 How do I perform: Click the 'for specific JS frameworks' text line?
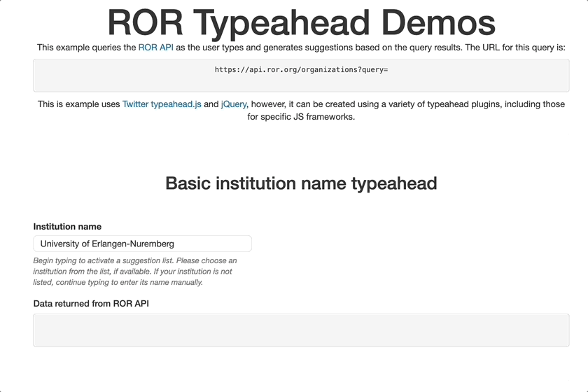pyautogui.click(x=301, y=117)
